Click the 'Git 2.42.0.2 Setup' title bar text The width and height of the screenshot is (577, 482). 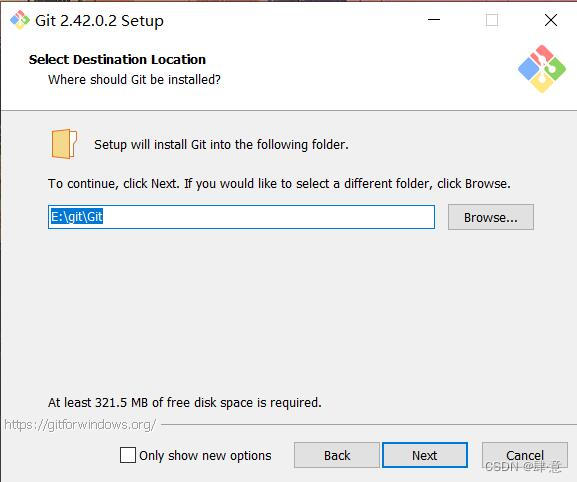tap(99, 21)
